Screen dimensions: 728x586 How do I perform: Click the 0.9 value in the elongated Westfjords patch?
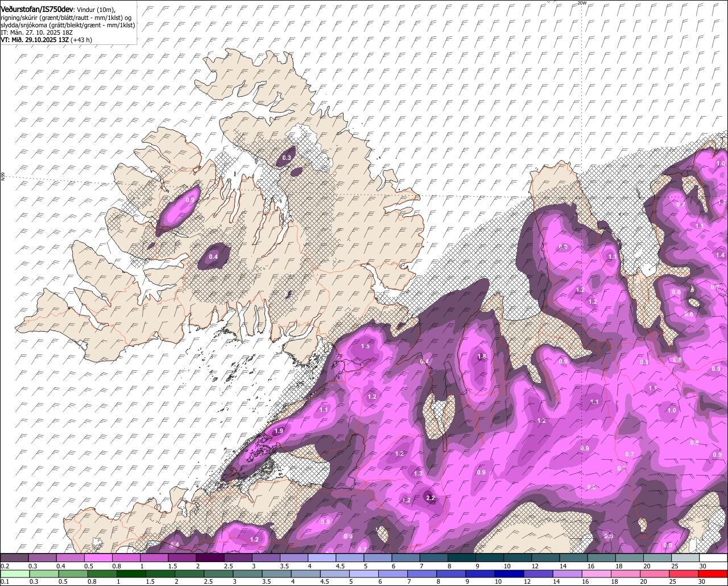pyautogui.click(x=190, y=200)
